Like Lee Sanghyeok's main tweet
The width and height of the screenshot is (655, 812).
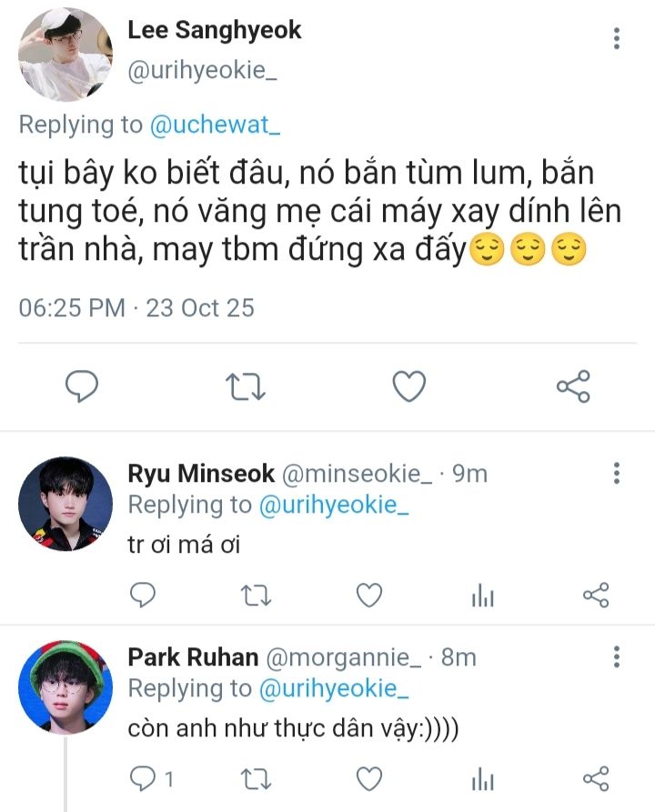[409, 387]
